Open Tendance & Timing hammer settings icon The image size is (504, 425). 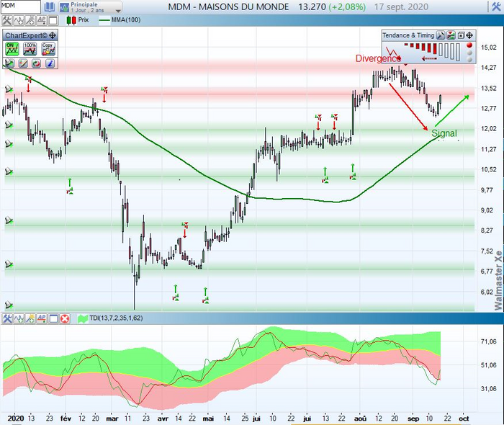pos(441,35)
